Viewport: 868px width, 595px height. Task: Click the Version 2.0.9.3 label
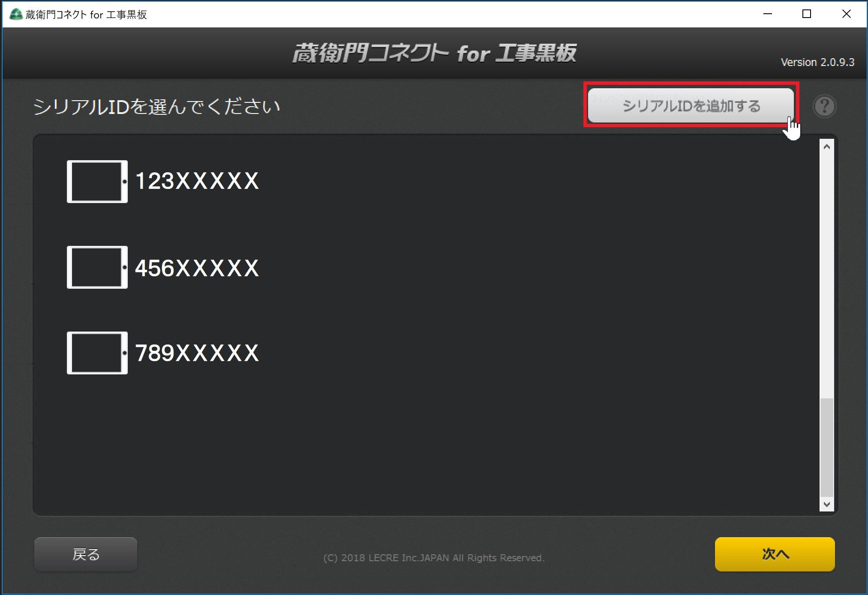coord(817,62)
